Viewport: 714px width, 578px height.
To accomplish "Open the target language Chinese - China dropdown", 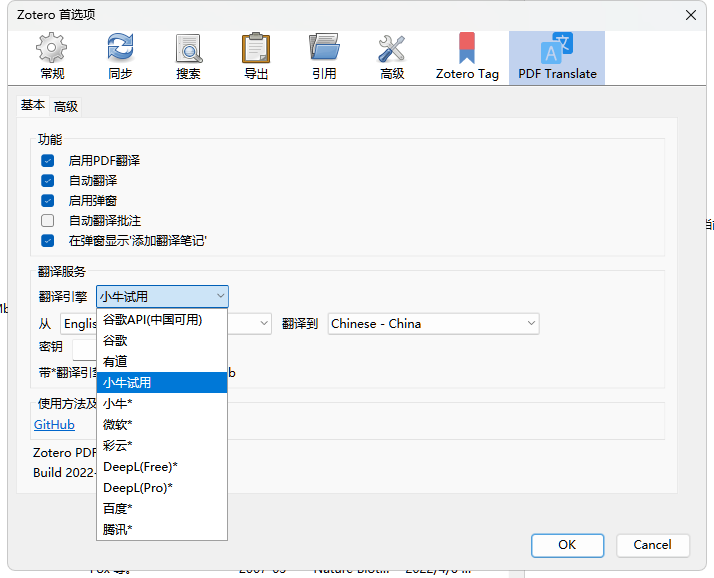I will (x=434, y=324).
